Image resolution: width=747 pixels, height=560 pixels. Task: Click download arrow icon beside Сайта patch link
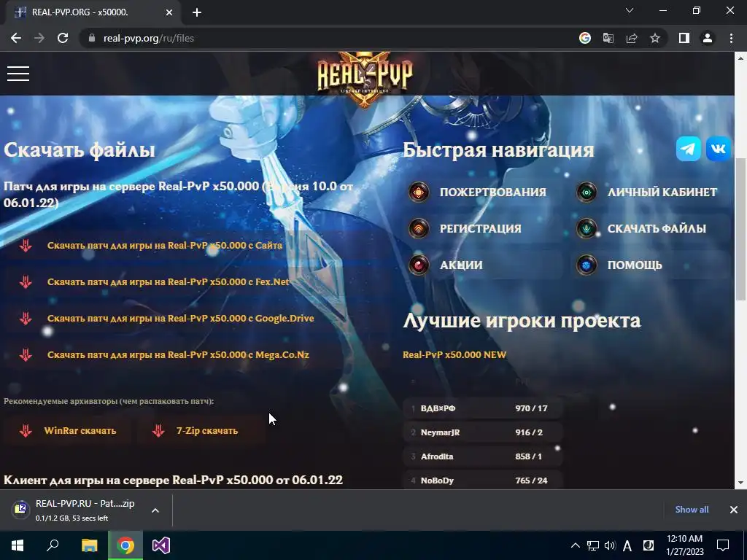pyautogui.click(x=26, y=245)
